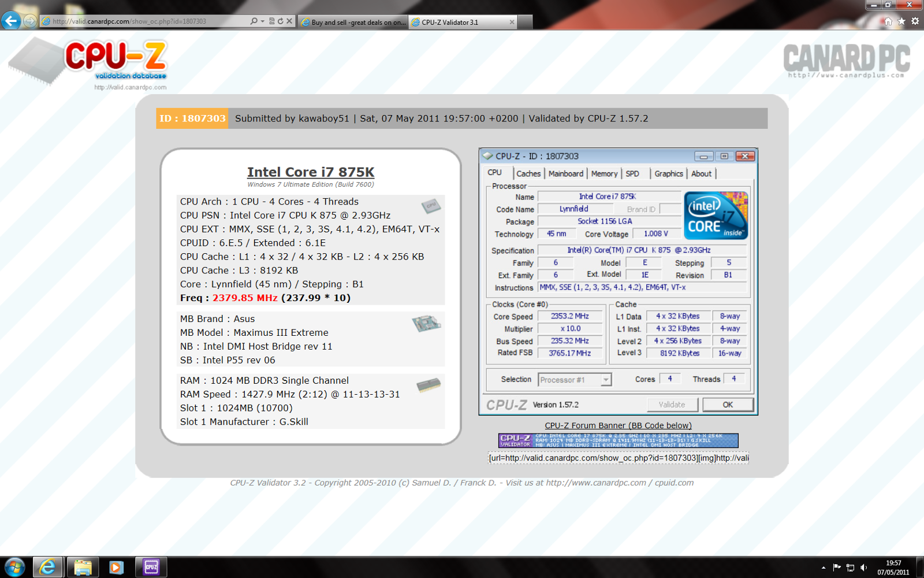Click the Core Speed value 2353.2 MHz
This screenshot has width=924, height=578.
pyautogui.click(x=570, y=316)
